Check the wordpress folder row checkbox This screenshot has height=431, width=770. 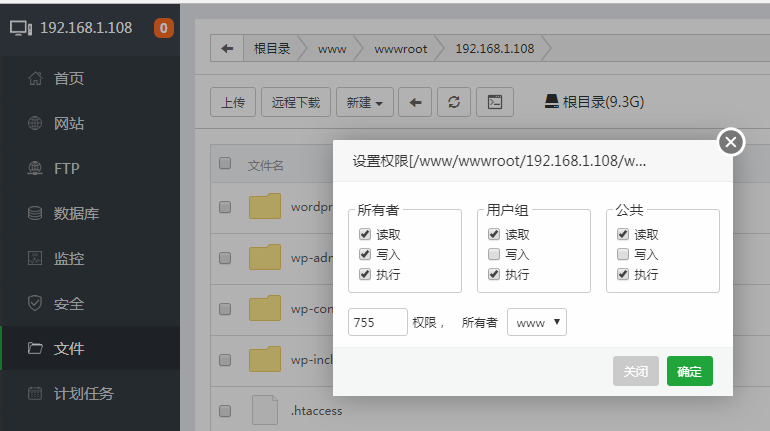point(225,207)
